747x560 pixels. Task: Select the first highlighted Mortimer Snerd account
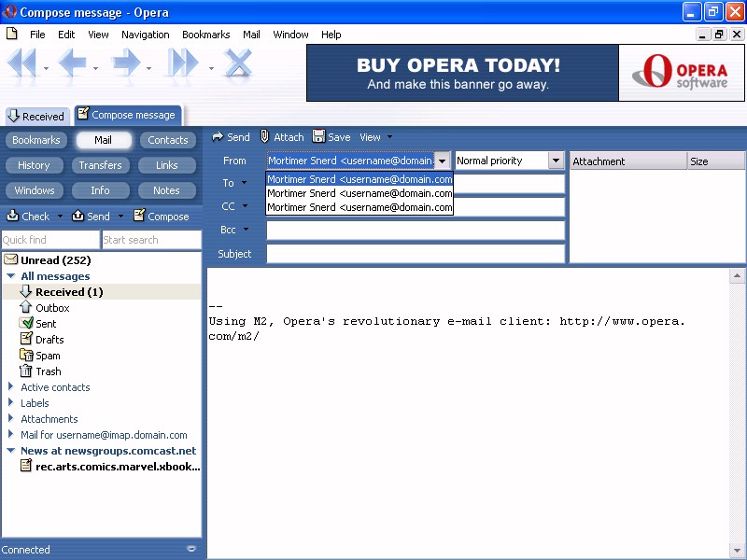click(359, 179)
